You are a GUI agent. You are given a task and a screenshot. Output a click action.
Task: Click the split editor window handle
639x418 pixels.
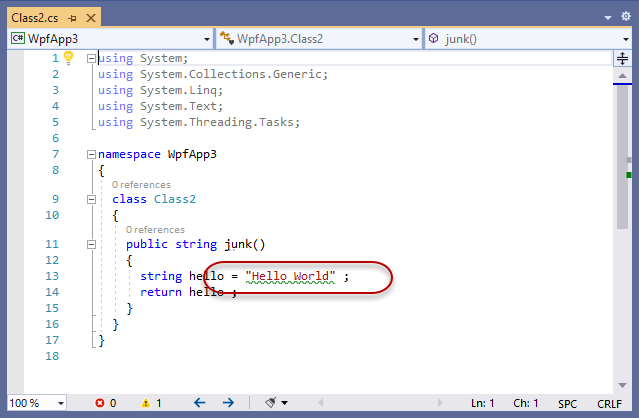coord(621,58)
